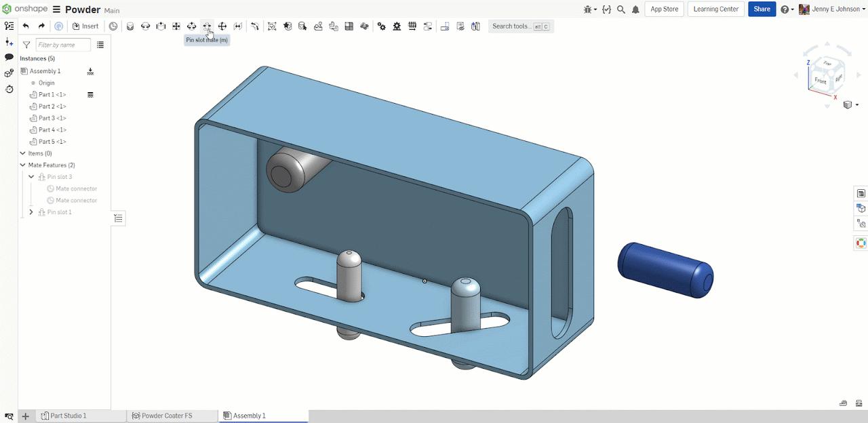Image resolution: width=868 pixels, height=423 pixels.
Task: Open the Learning Center
Action: pyautogui.click(x=715, y=9)
